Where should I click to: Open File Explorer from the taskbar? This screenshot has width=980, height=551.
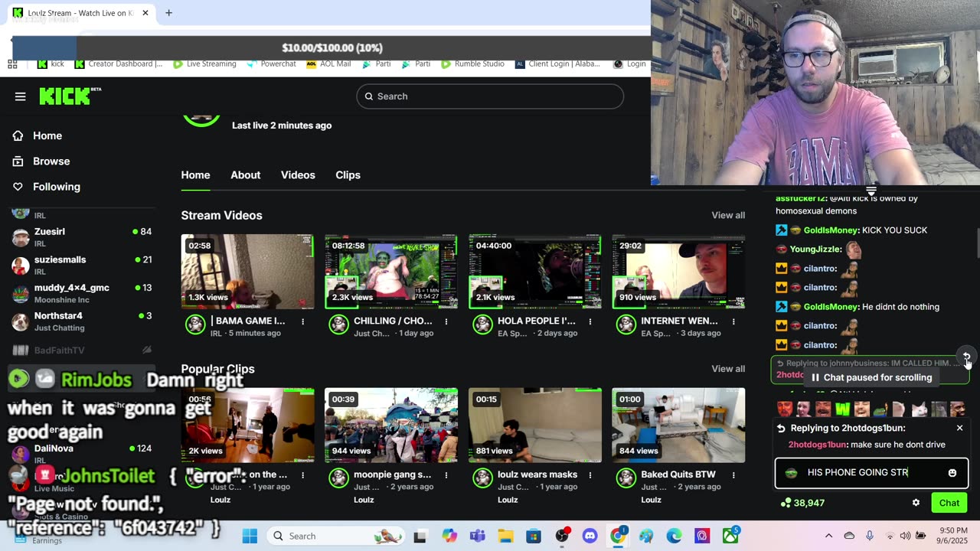pos(505,536)
